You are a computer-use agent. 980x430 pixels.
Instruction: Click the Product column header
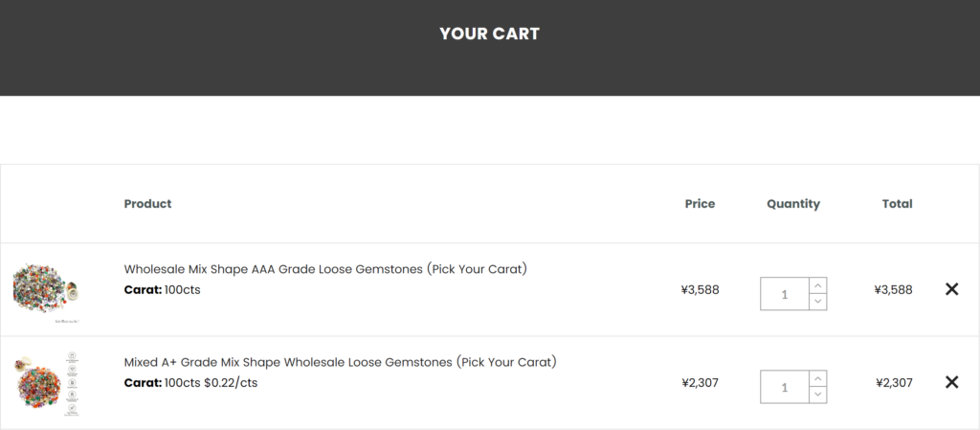[x=147, y=204]
